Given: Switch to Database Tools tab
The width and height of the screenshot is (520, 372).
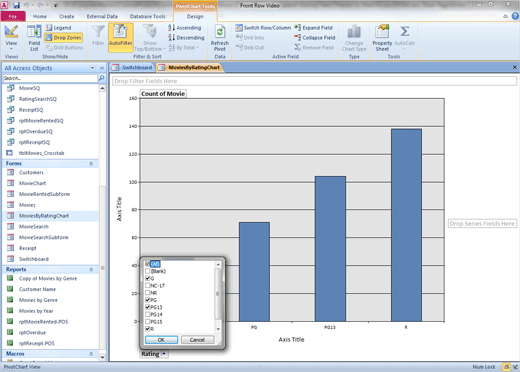Looking at the screenshot, I should [x=147, y=16].
